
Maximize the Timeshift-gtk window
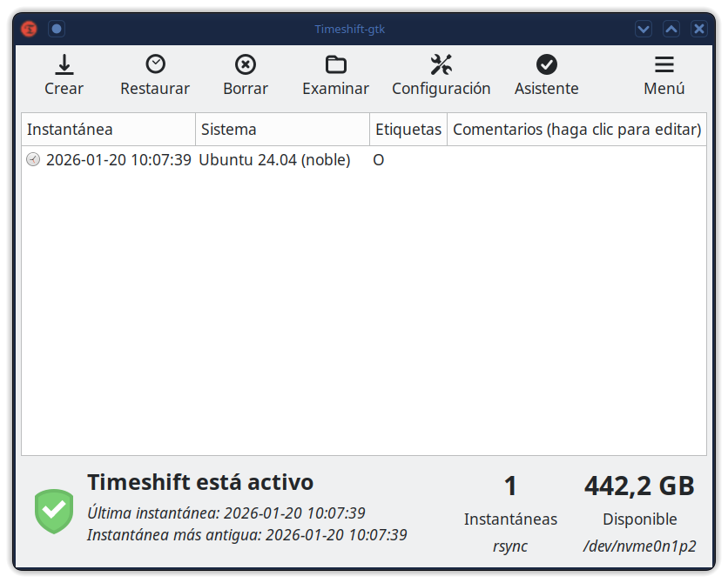(671, 29)
